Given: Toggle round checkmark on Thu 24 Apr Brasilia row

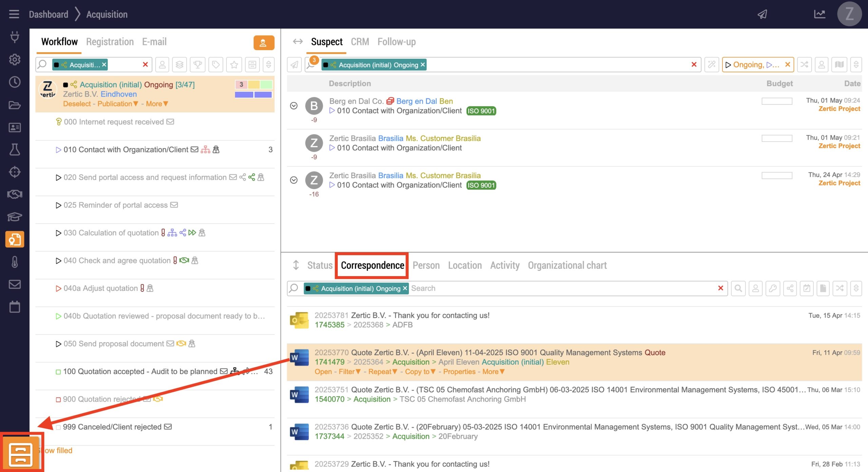Looking at the screenshot, I should pos(294,180).
